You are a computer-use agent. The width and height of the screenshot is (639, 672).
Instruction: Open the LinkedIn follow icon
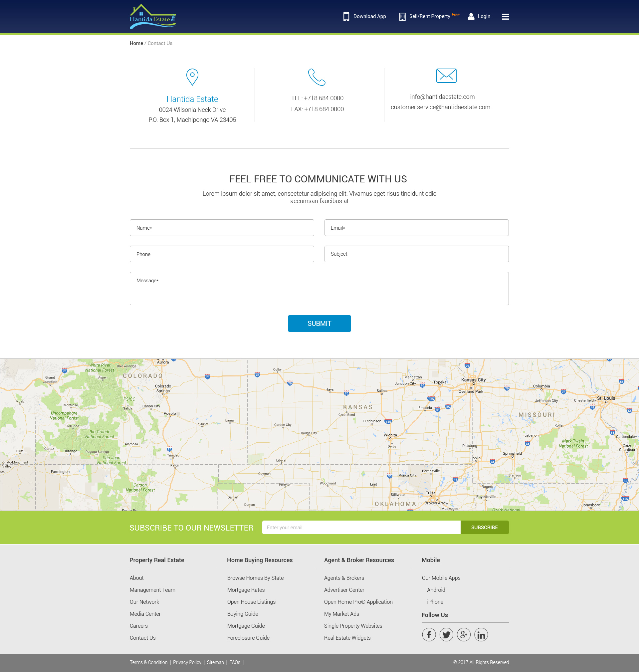coord(481,634)
